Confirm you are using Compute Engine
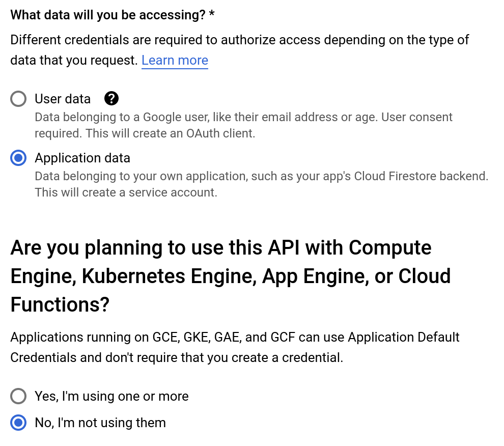504x446 pixels. click(x=18, y=396)
